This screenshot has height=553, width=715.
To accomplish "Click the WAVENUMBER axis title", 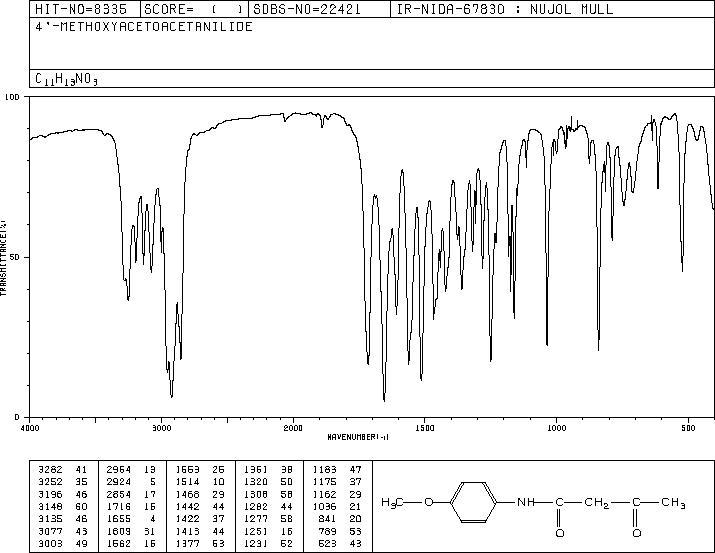I will coord(358,437).
